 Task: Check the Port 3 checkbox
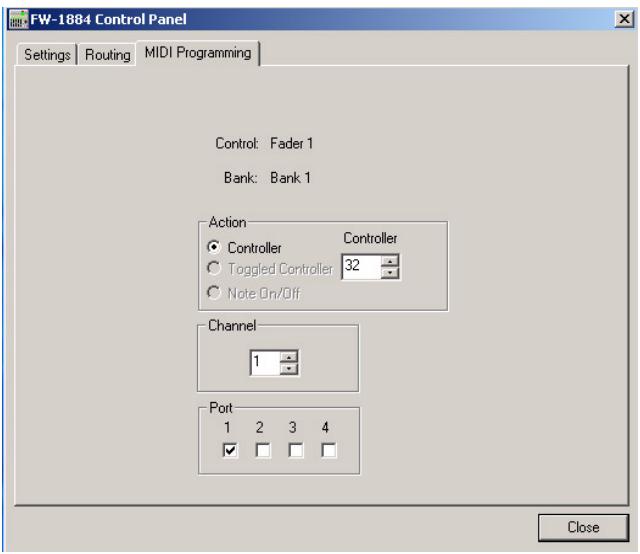coord(296,450)
